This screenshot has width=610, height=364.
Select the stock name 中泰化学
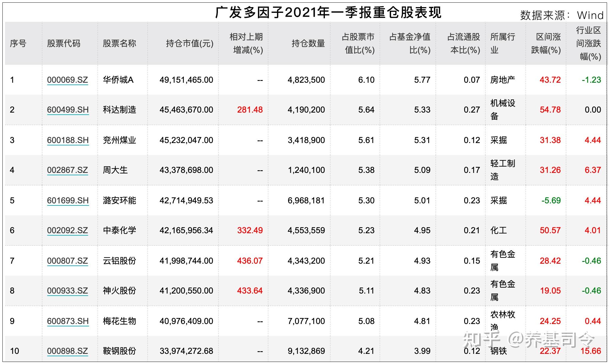click(120, 231)
